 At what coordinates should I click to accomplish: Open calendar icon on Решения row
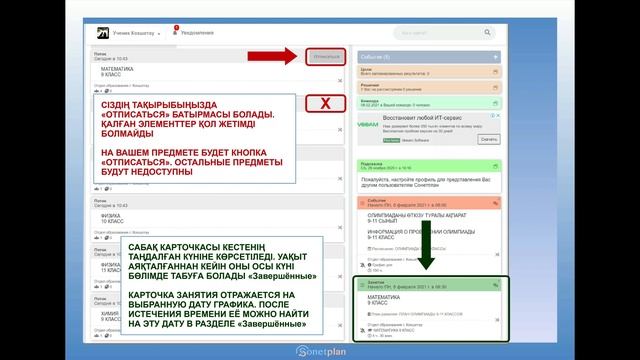(495, 87)
